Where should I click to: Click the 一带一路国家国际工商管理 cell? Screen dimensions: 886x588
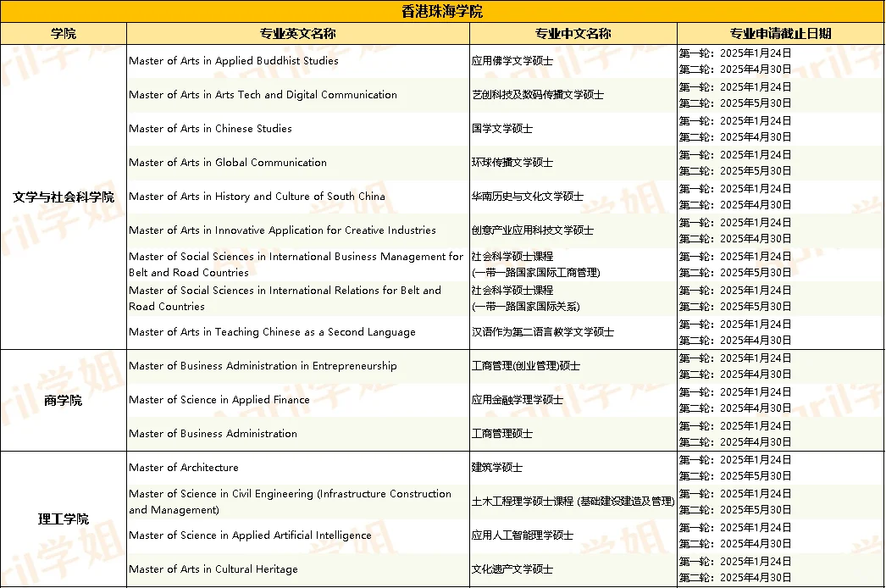[x=573, y=264]
